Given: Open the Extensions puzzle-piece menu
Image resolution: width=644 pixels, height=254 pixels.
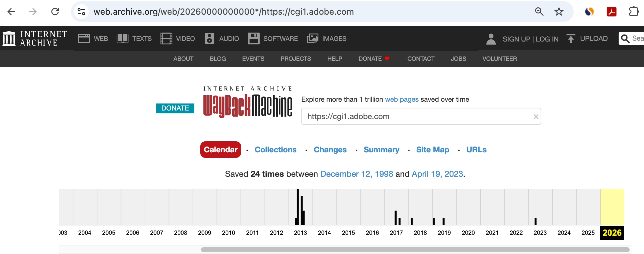Looking at the screenshot, I should pos(634,12).
